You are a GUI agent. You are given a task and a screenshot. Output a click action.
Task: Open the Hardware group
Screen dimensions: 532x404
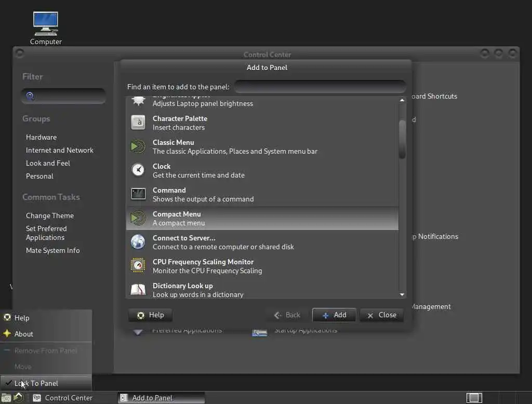41,137
